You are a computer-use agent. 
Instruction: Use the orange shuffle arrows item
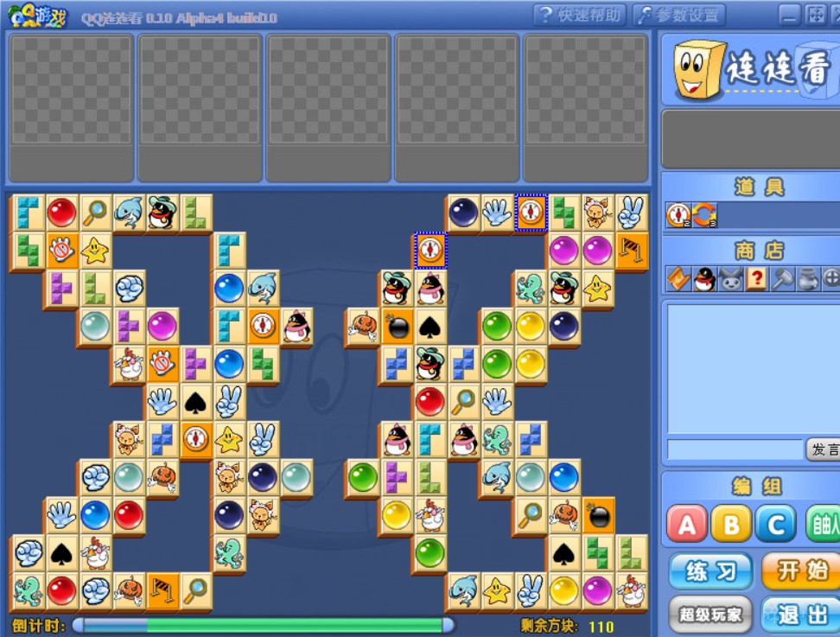[704, 215]
